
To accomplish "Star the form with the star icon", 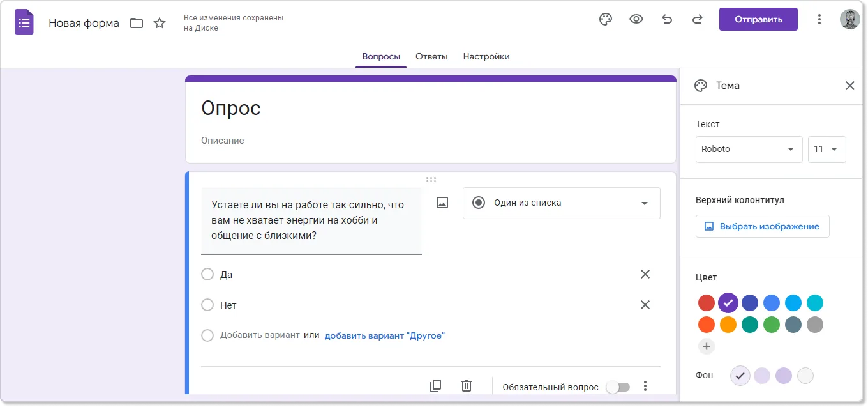I will pyautogui.click(x=160, y=23).
